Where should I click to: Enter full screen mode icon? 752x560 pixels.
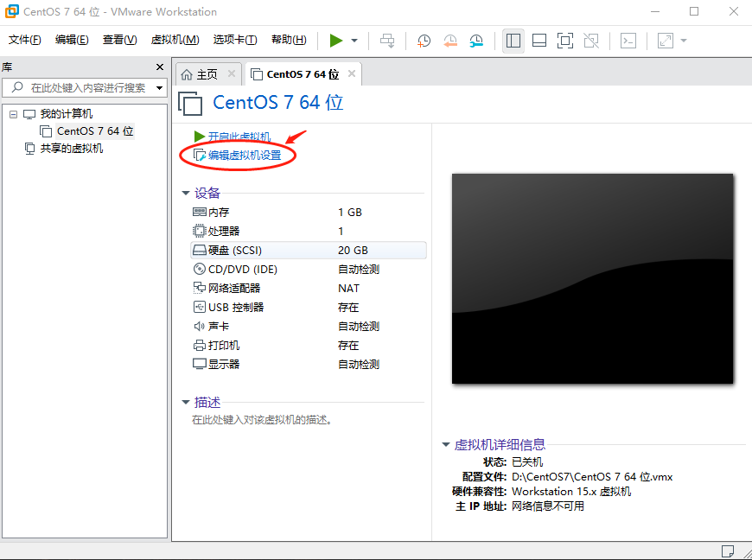565,41
